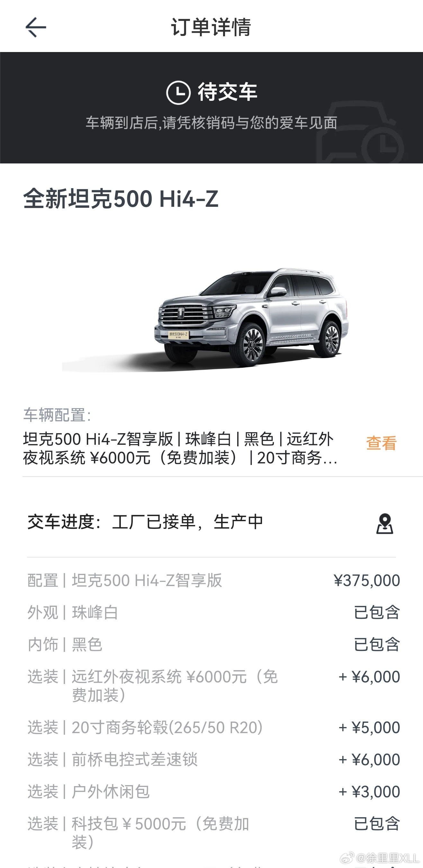The image size is (423, 868).
Task: Open 查看 to view full configuration
Action: [x=381, y=443]
